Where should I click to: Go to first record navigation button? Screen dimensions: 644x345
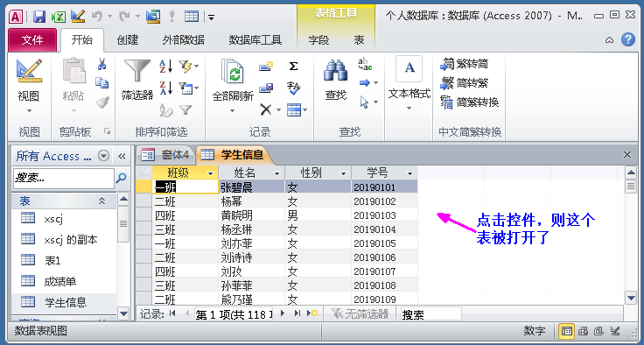click(x=172, y=313)
